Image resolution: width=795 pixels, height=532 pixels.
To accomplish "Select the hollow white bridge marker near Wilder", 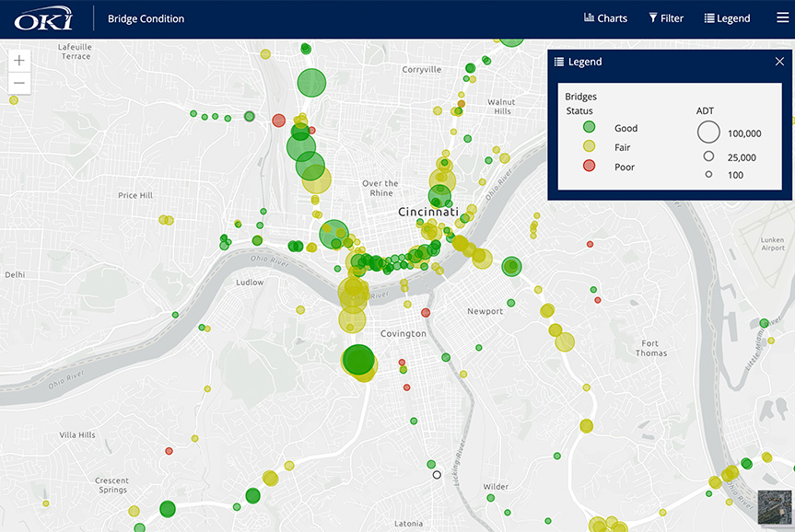I will coord(438,475).
